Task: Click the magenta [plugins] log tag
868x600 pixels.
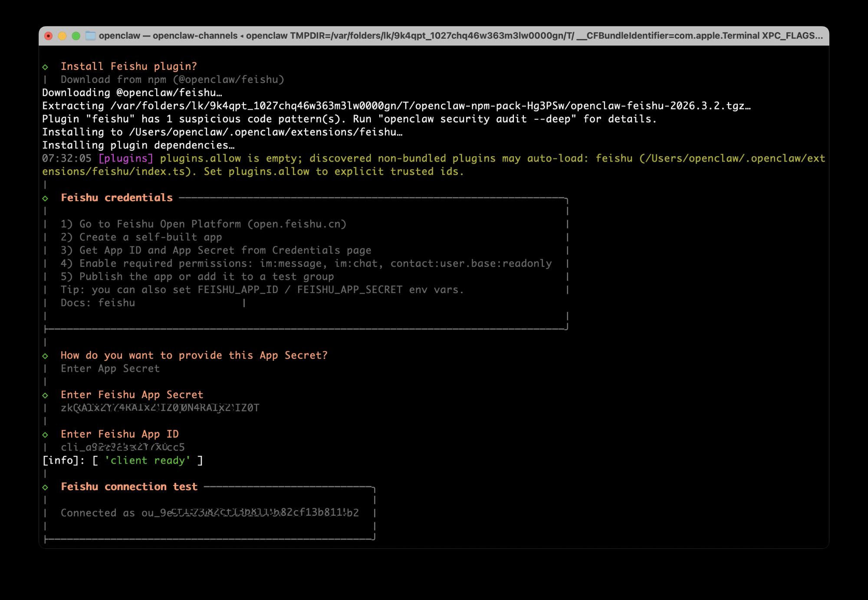Action: [x=126, y=158]
